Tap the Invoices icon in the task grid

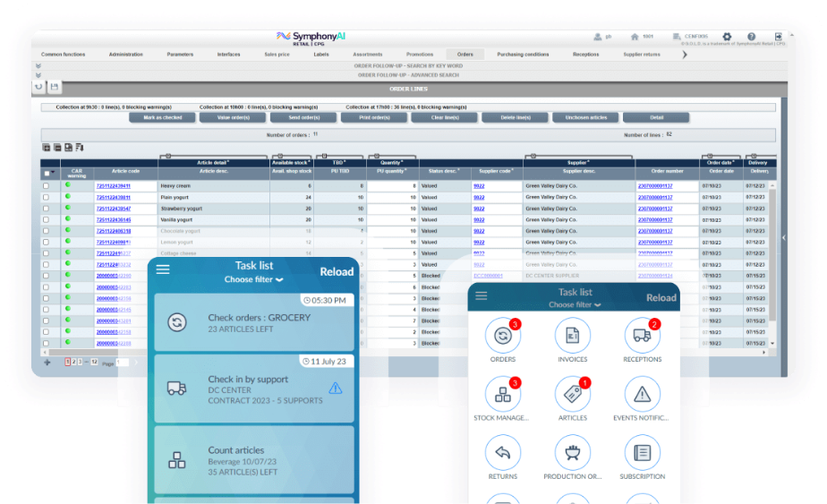573,337
